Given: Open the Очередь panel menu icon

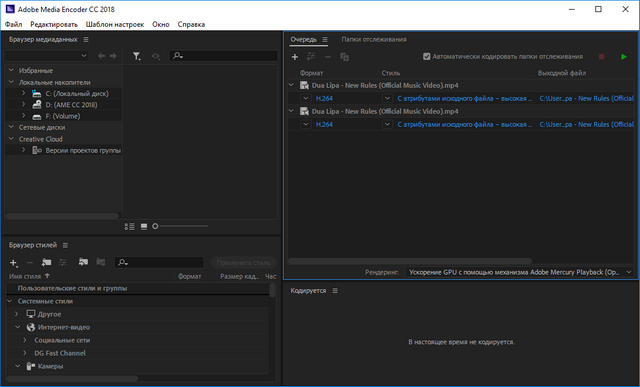Looking at the screenshot, I should (x=325, y=40).
